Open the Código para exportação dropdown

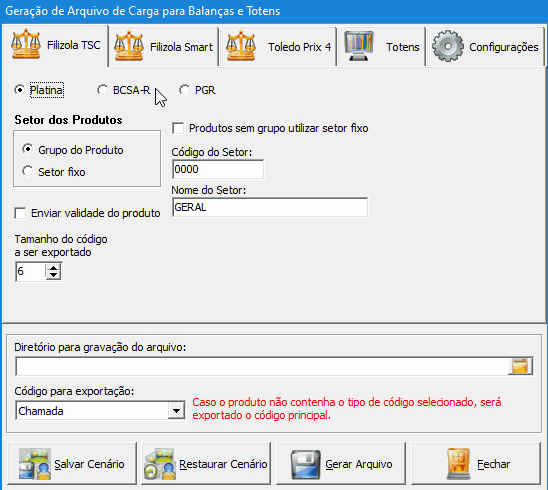(x=176, y=411)
